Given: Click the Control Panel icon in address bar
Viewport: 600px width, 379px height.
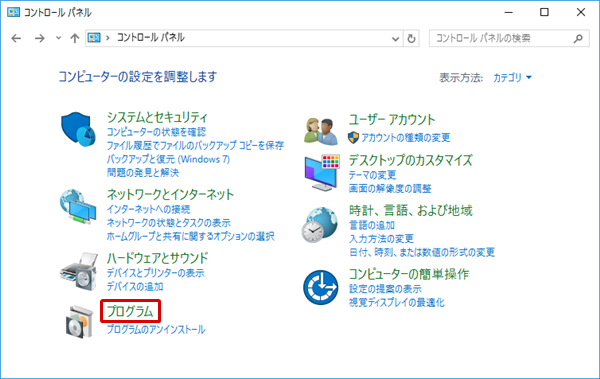Looking at the screenshot, I should pos(94,38).
